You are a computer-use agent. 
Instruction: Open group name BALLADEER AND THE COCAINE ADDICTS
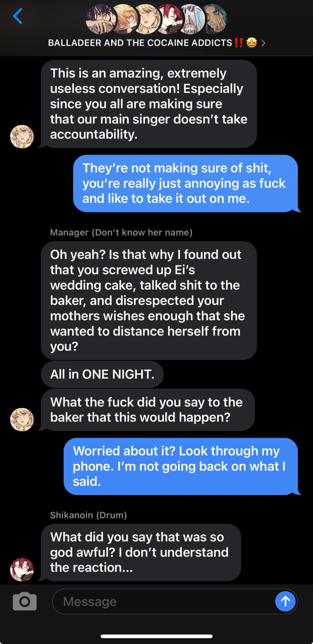pos(140,43)
